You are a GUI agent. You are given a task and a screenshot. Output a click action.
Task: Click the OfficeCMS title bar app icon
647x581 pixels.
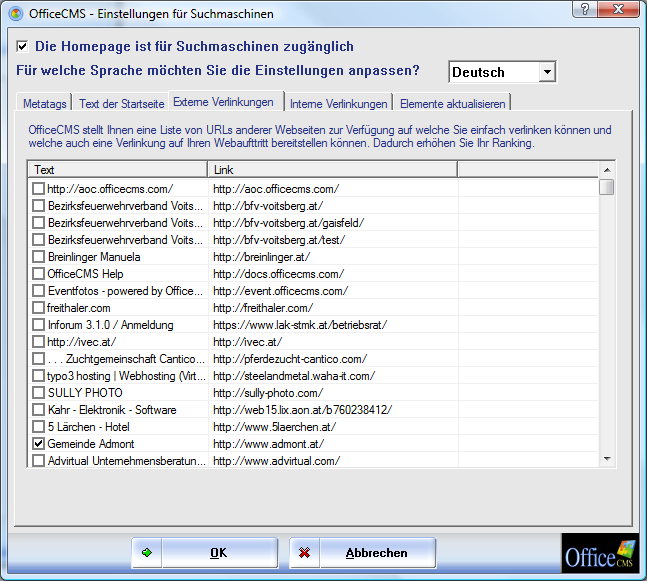(x=16, y=14)
